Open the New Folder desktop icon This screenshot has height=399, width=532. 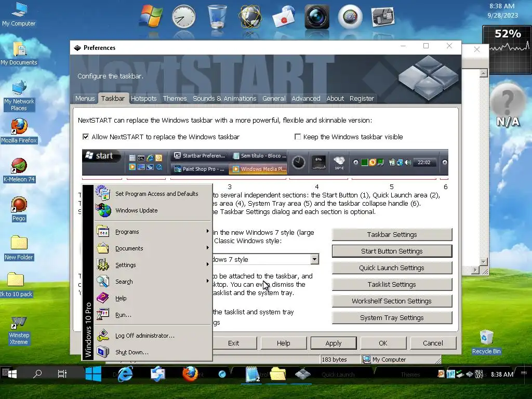click(19, 248)
